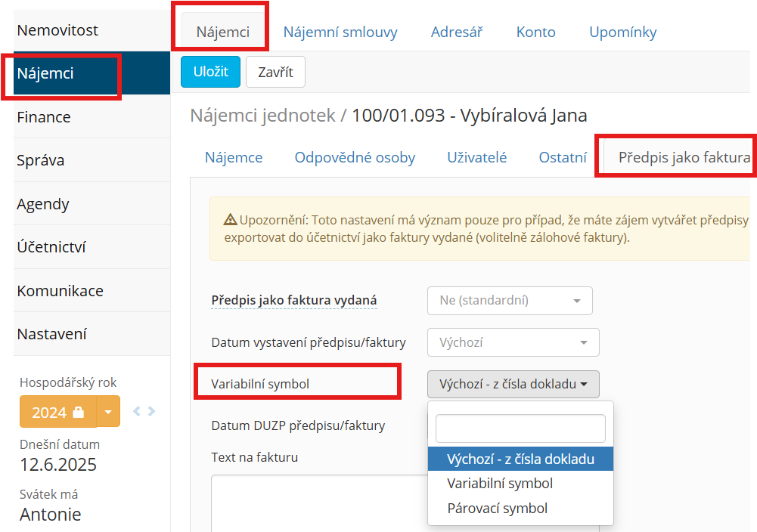Click the tenant title 100/01.093 - Vybíralová Jana
This screenshot has width=757, height=532.
pyautogui.click(x=470, y=116)
